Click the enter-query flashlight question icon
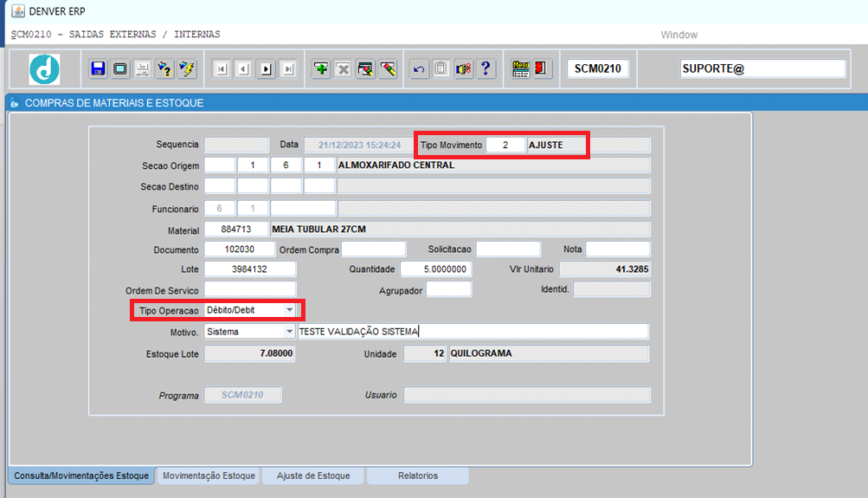The height and width of the screenshot is (498, 868). (x=164, y=68)
